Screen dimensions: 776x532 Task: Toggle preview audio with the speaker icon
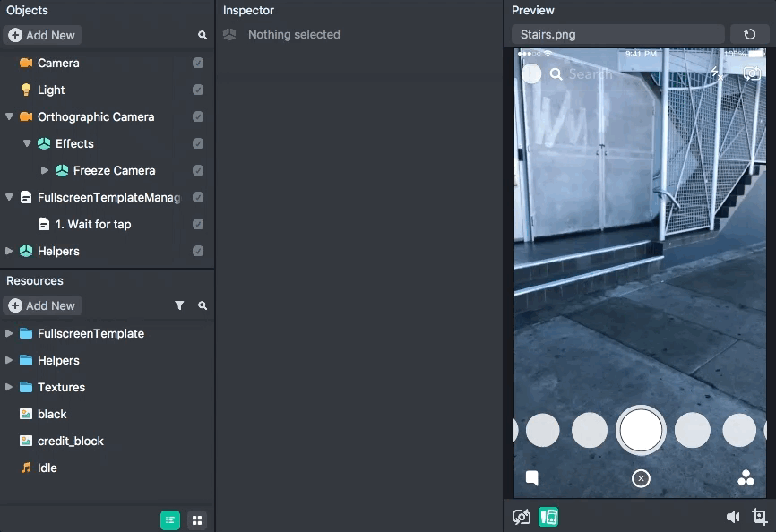point(733,517)
